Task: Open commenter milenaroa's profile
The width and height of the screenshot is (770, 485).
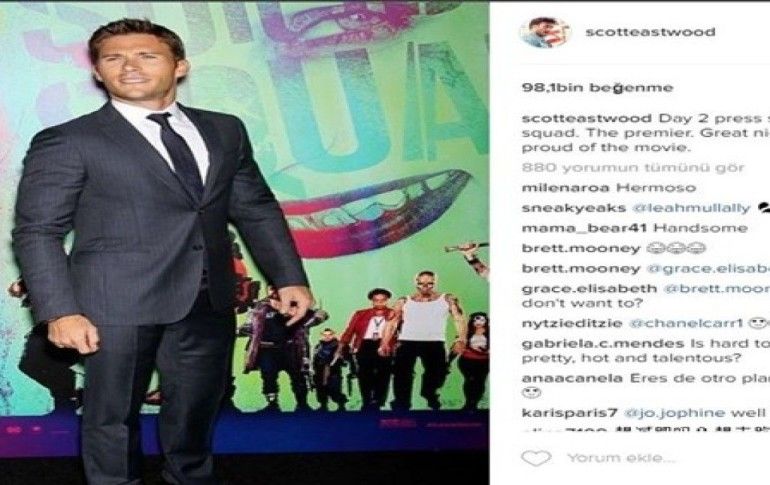Action: tap(566, 188)
